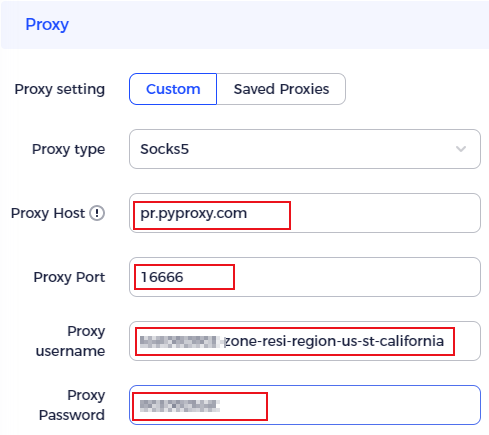Click the Proxy type label text
This screenshot has height=435, width=489.
(x=68, y=149)
